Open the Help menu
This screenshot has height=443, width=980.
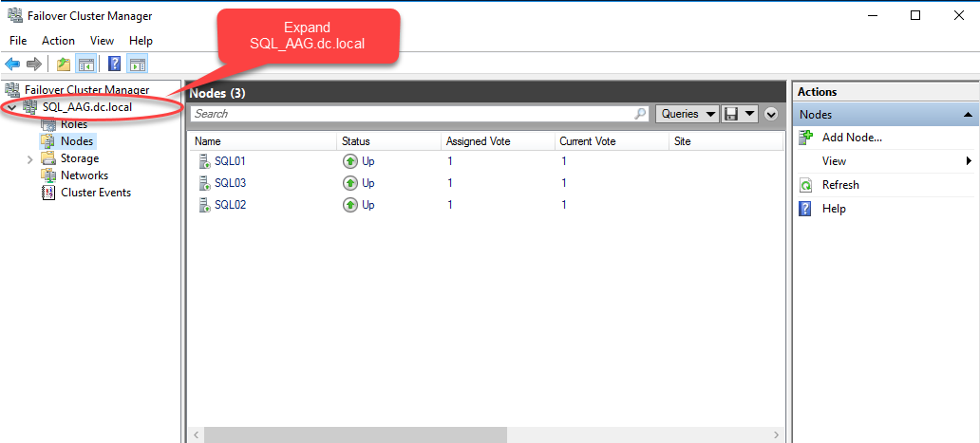pyautogui.click(x=141, y=41)
